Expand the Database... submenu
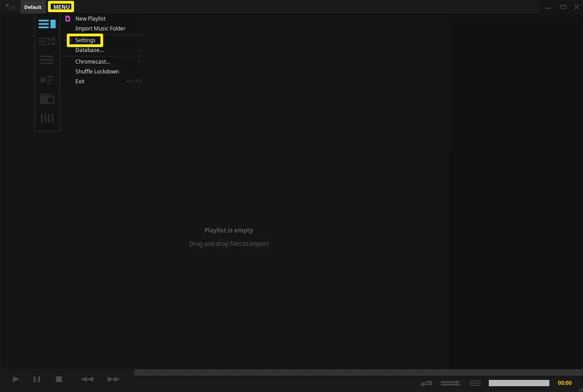Screen dimensions: 583x392 102,50
